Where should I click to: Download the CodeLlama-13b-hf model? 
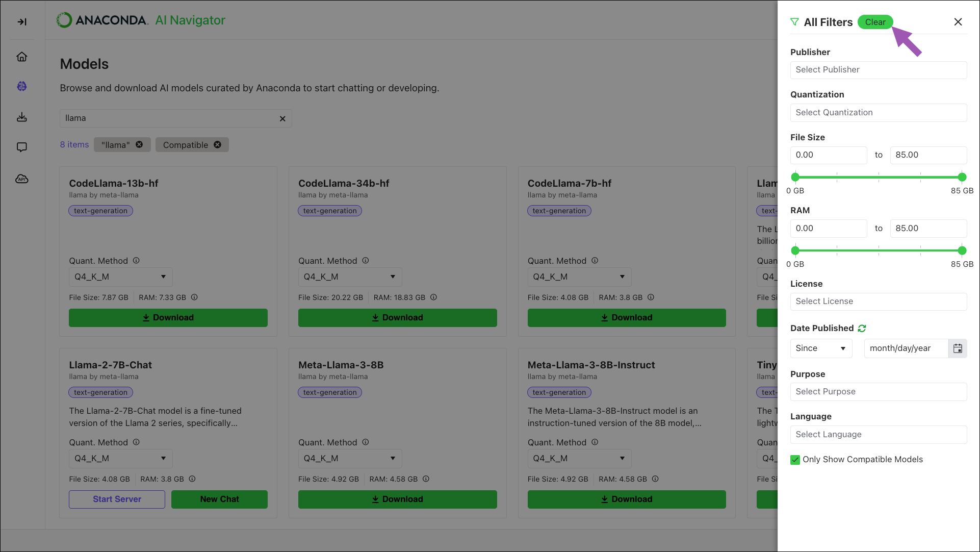168,317
